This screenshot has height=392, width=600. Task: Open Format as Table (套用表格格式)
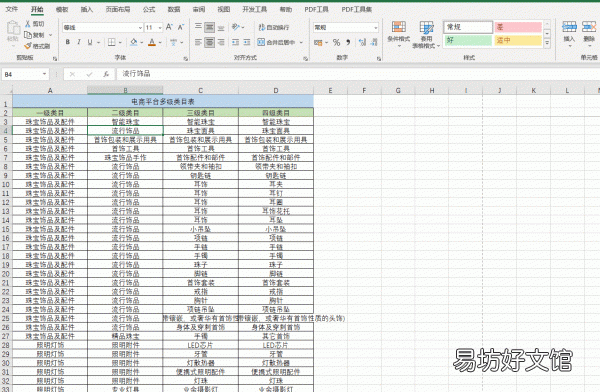pos(426,34)
